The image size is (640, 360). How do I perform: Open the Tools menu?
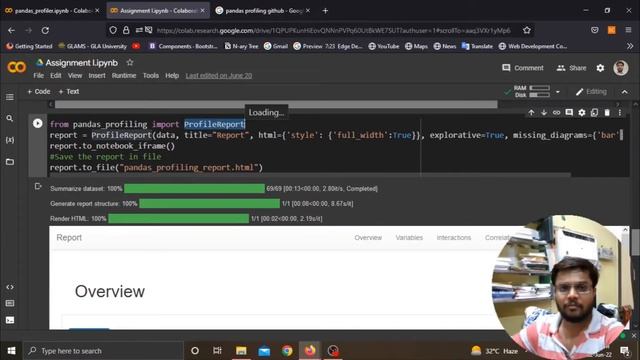point(151,76)
